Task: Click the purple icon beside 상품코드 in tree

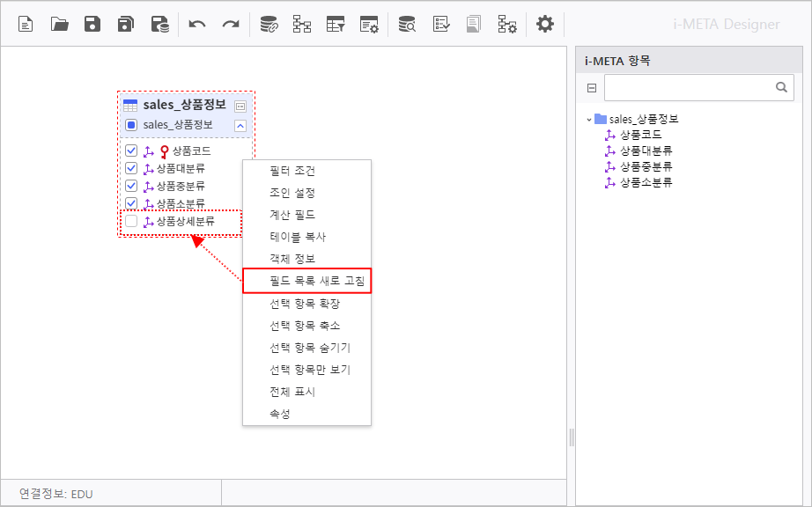Action: pos(610,135)
